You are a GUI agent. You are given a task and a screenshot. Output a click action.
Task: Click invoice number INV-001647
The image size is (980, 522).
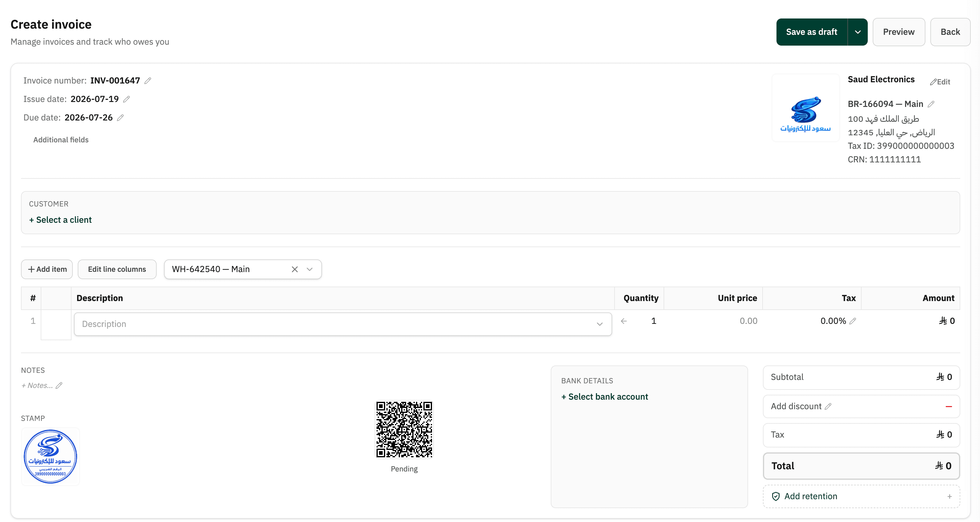click(115, 81)
